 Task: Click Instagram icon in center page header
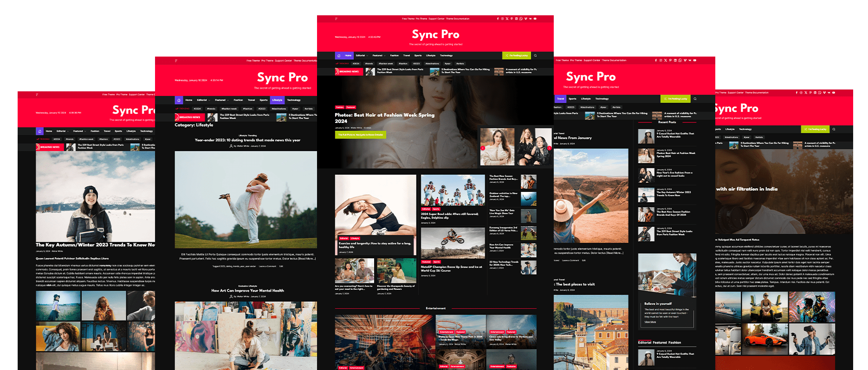502,19
